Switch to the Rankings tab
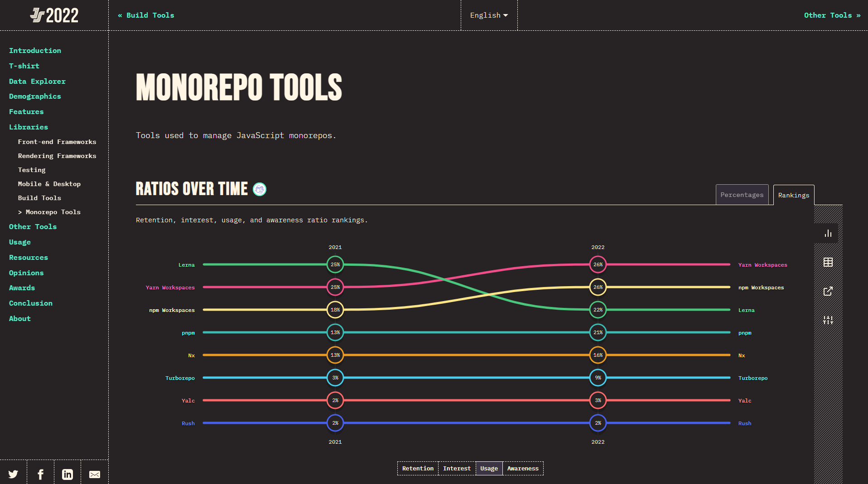The width and height of the screenshot is (868, 484). [x=794, y=195]
